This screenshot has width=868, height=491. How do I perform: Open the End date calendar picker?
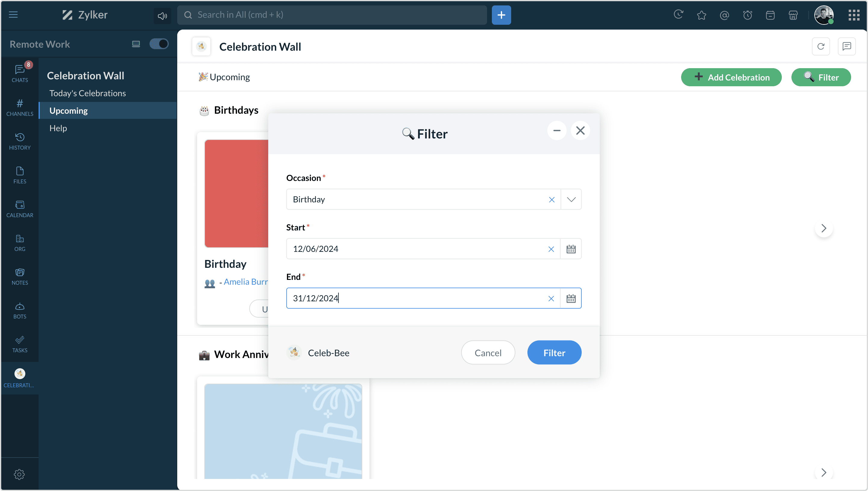tap(571, 298)
